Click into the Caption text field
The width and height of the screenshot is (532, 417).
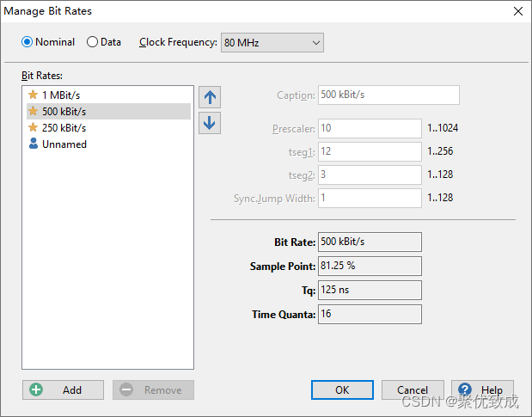tap(388, 95)
